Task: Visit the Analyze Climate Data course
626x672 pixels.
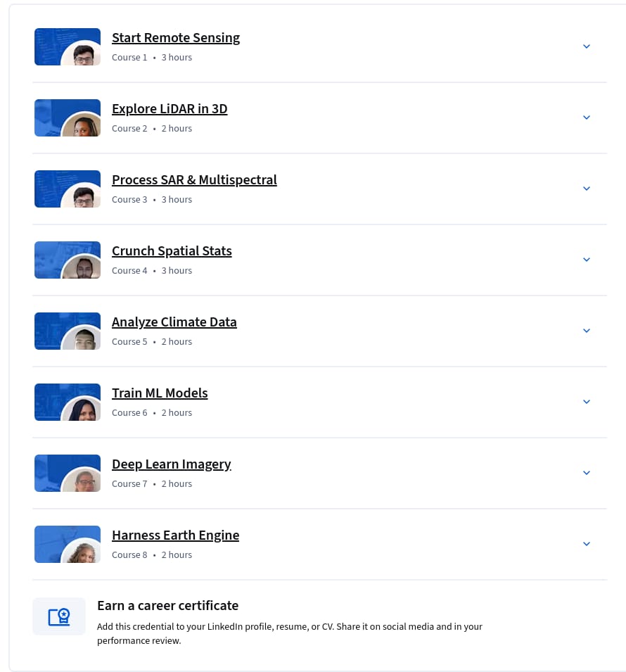Action: (174, 322)
